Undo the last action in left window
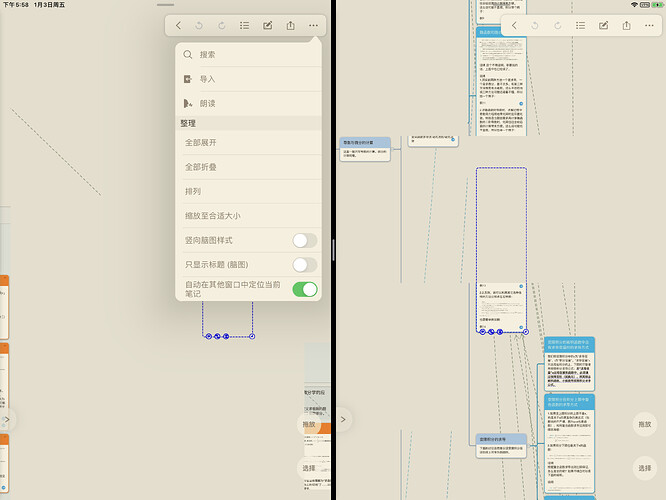Screen dimensions: 666x500 tap(199, 25)
